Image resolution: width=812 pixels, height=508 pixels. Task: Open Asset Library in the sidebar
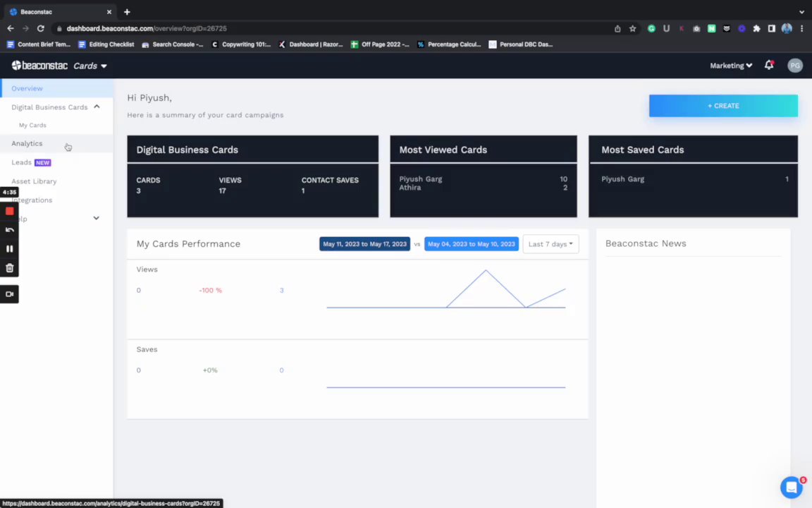pos(34,181)
